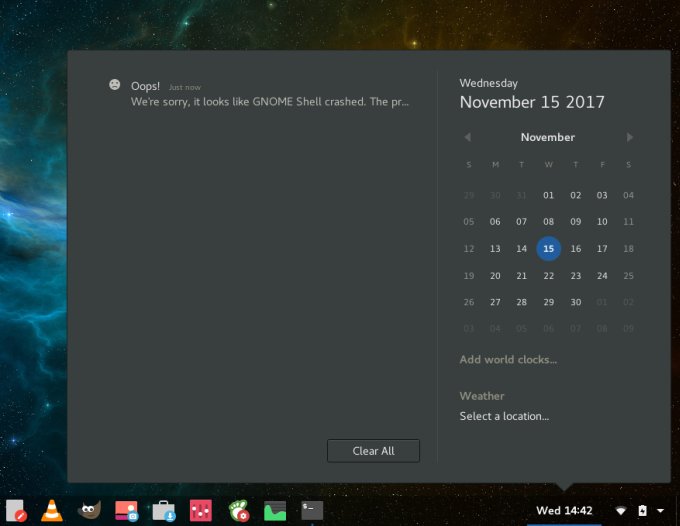Pick day 18 in the calendar
The image size is (680, 526).
click(x=628, y=248)
